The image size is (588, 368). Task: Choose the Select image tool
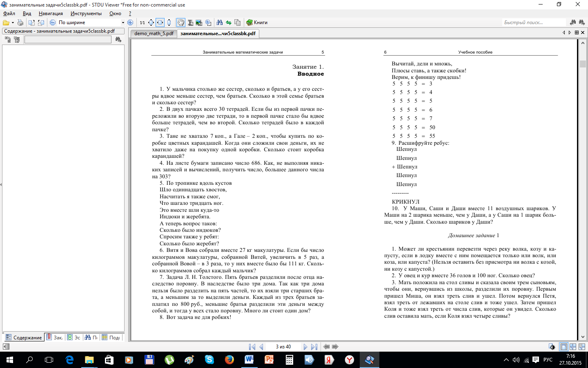pyautogui.click(x=199, y=22)
